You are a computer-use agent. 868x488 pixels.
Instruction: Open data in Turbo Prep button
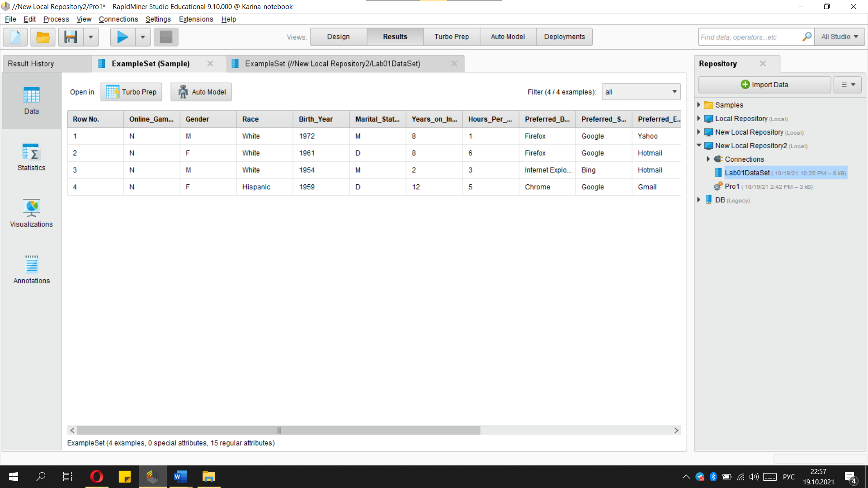131,92
